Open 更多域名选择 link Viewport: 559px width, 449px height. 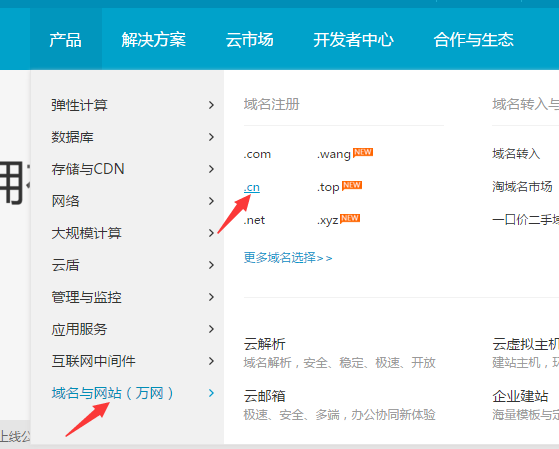coord(288,257)
